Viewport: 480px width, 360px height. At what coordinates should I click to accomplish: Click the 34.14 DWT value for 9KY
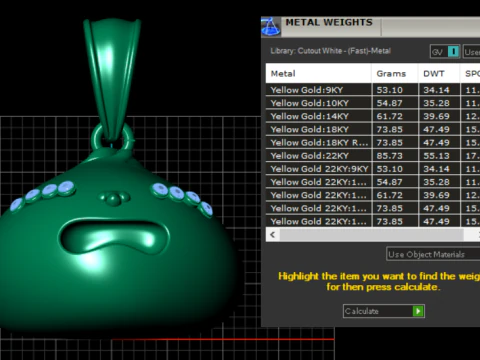point(436,90)
